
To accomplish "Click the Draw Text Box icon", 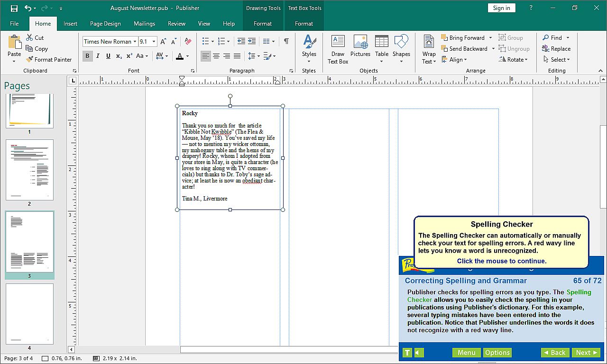I will (338, 42).
